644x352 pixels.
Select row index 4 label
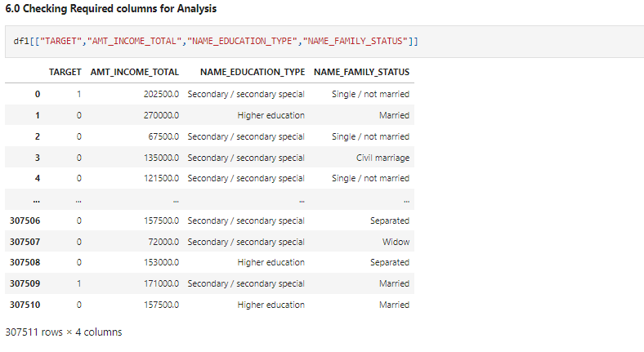point(38,179)
